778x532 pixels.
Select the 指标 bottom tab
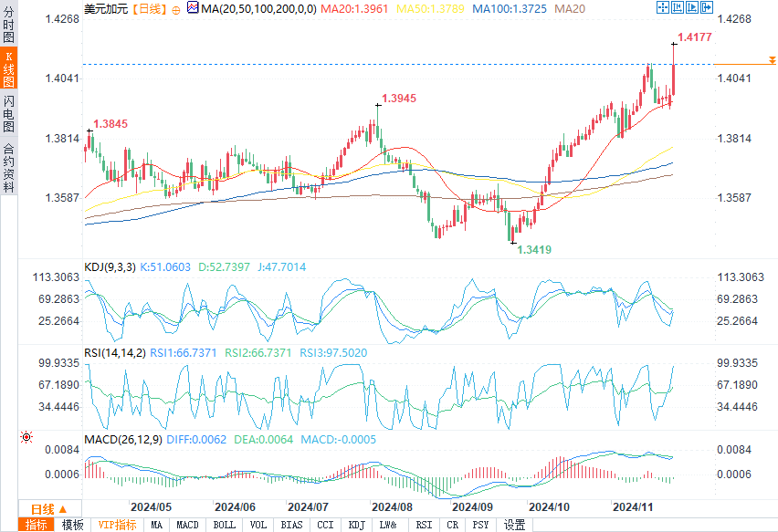[37, 525]
